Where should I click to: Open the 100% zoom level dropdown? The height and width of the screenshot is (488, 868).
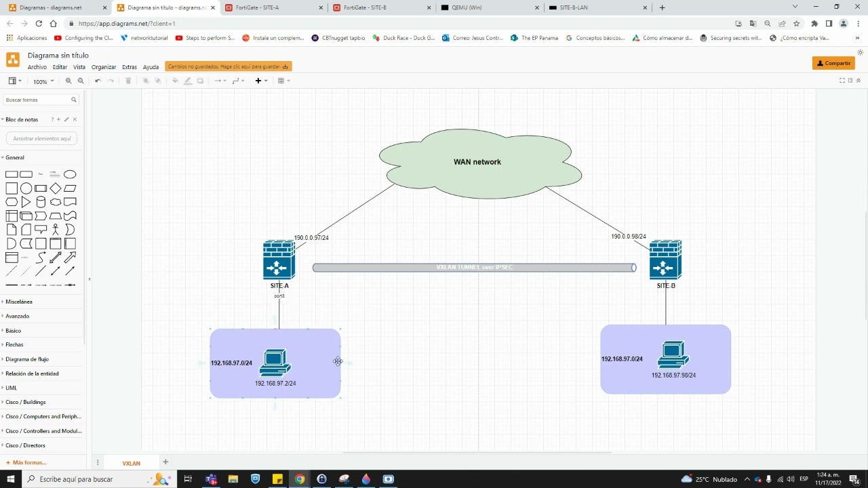[43, 81]
